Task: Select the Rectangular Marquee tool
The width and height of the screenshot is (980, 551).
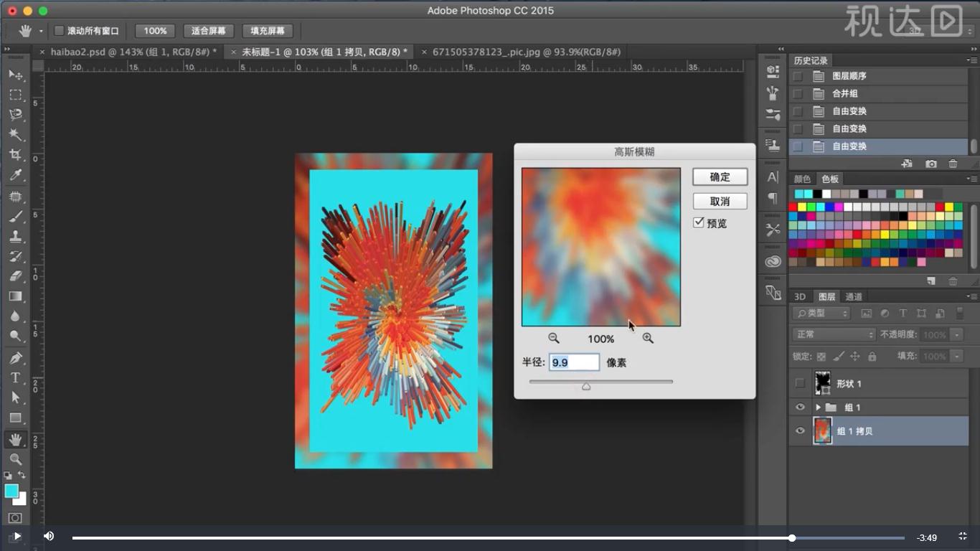Action: tap(15, 95)
